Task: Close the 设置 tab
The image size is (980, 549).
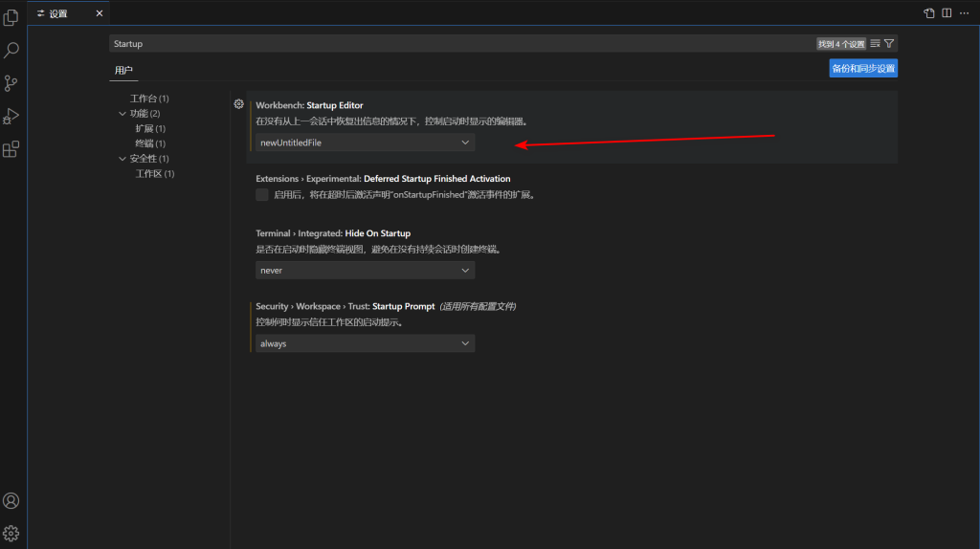Action: [x=100, y=13]
